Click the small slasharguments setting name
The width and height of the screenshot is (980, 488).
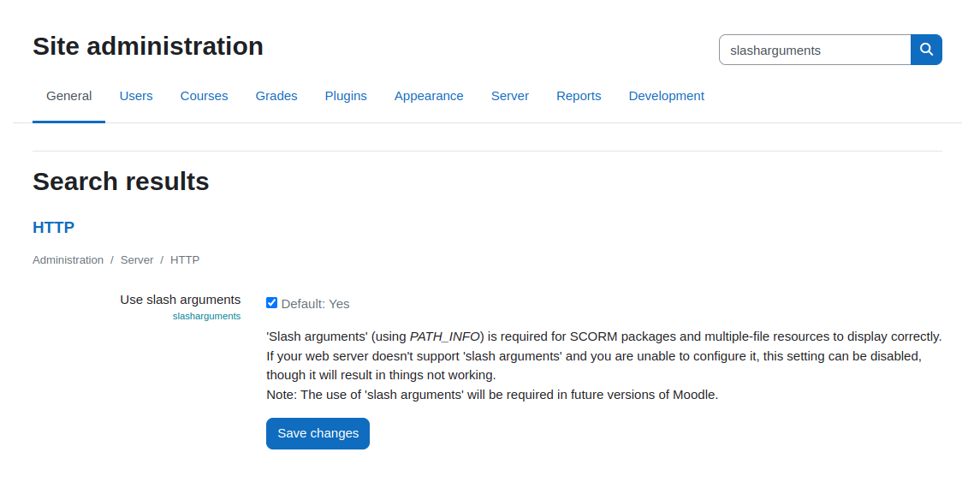click(x=207, y=316)
